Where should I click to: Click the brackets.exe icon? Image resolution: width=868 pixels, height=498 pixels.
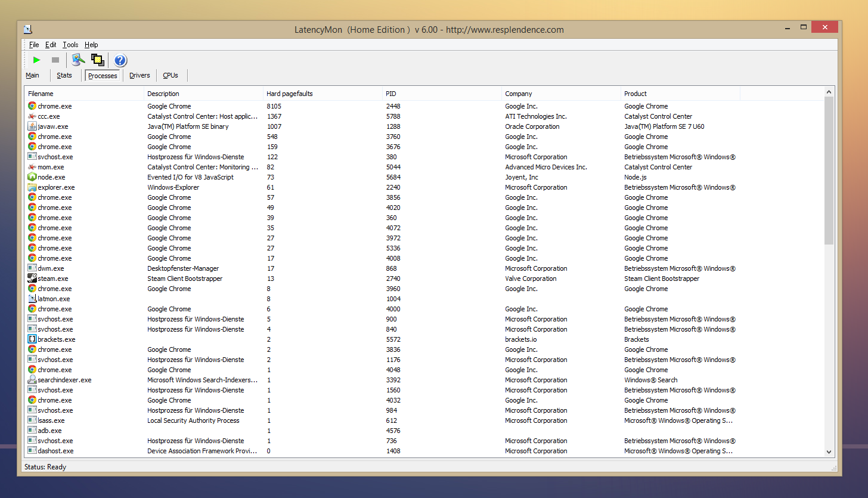coord(32,339)
